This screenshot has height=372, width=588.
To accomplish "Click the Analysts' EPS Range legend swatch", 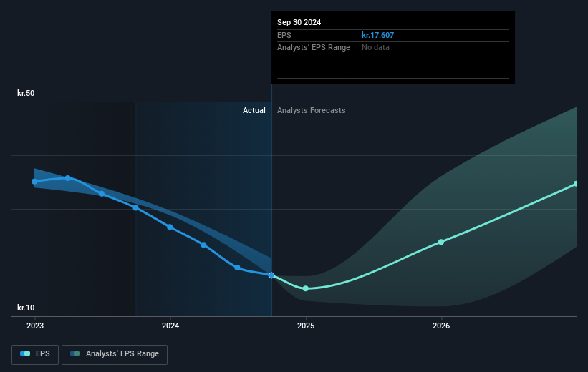I will coord(75,353).
